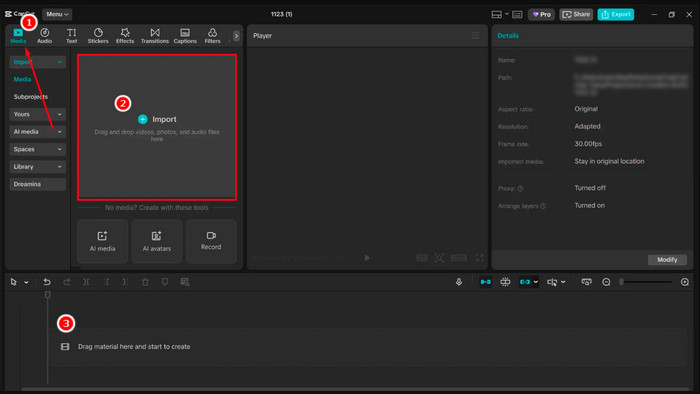700x394 pixels.
Task: Open the Filters tab
Action: pos(212,36)
